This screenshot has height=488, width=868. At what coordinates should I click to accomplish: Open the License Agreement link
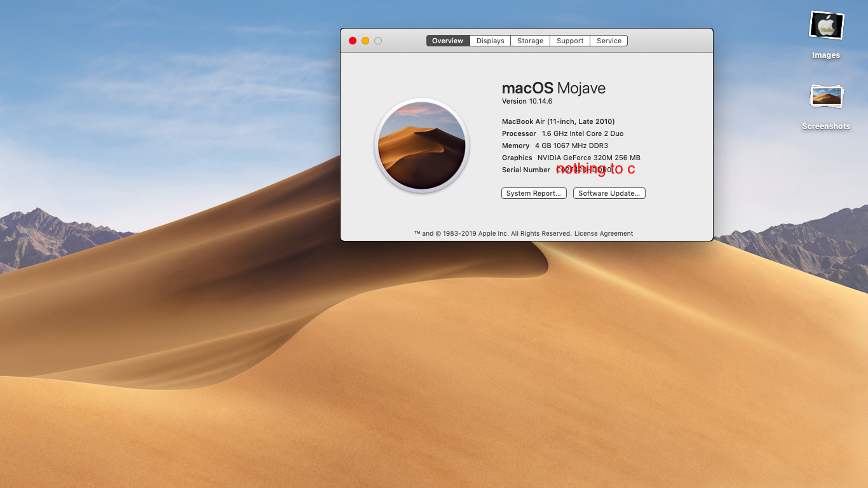(x=604, y=234)
